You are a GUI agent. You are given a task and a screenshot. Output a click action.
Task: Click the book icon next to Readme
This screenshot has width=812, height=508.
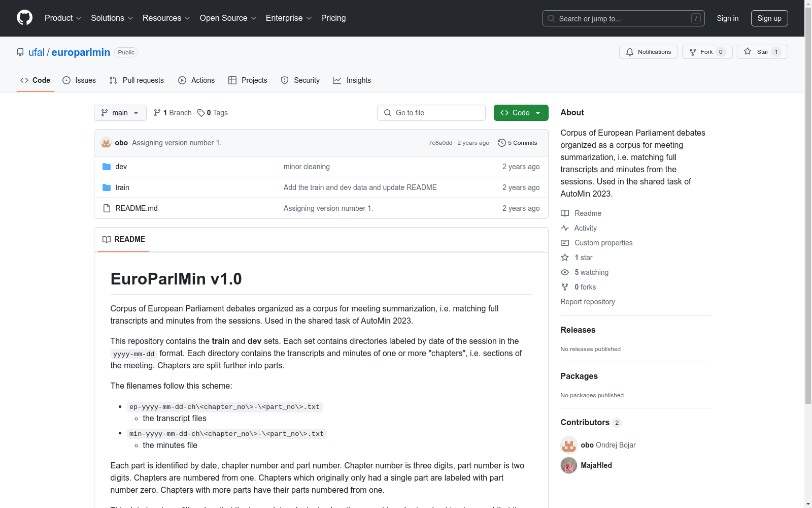(565, 213)
